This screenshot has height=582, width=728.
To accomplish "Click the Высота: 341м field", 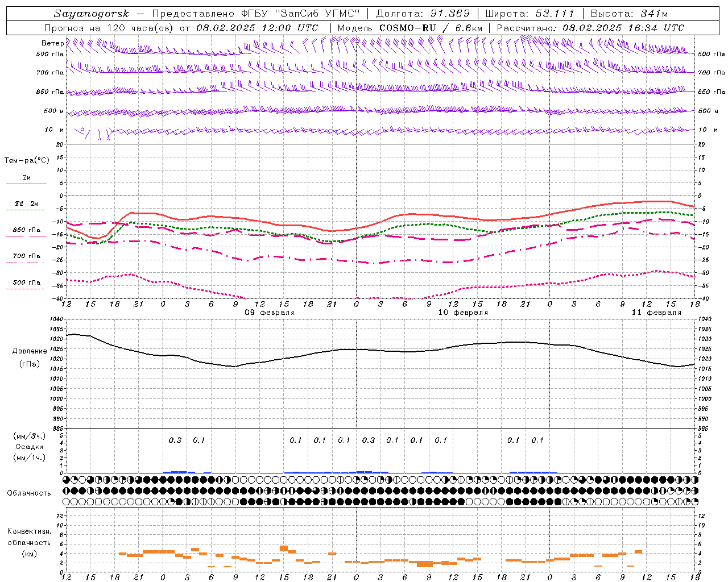I will point(629,14).
